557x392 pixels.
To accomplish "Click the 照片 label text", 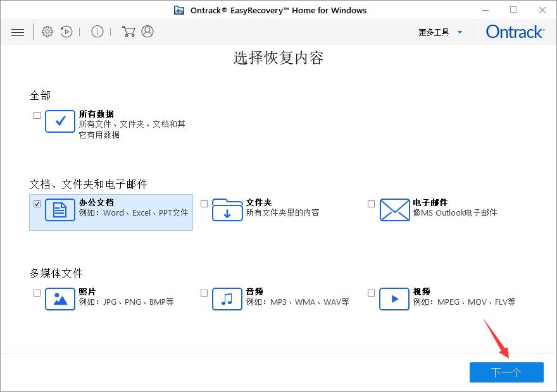I will click(x=87, y=291).
